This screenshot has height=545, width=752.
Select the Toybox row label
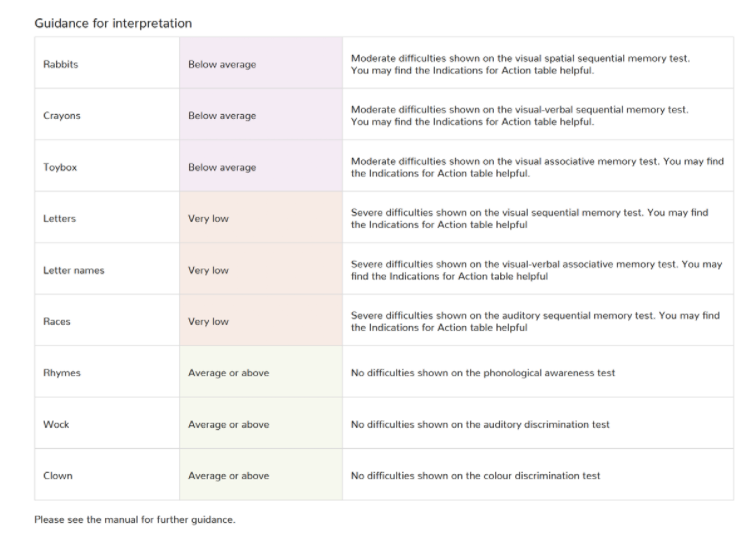click(60, 167)
